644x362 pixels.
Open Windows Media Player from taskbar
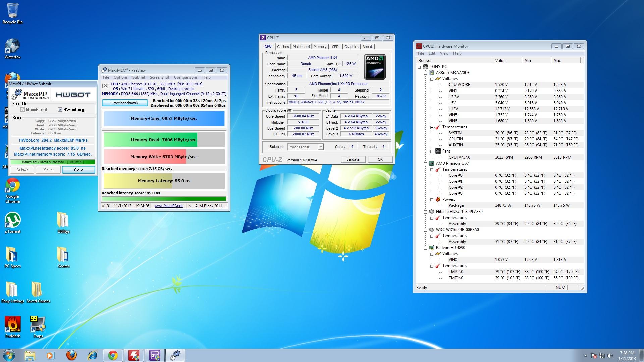50,355
